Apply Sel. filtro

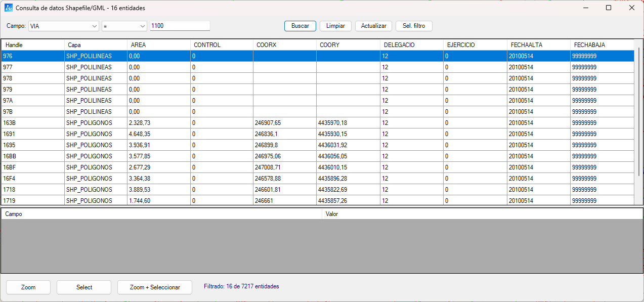[x=413, y=26]
